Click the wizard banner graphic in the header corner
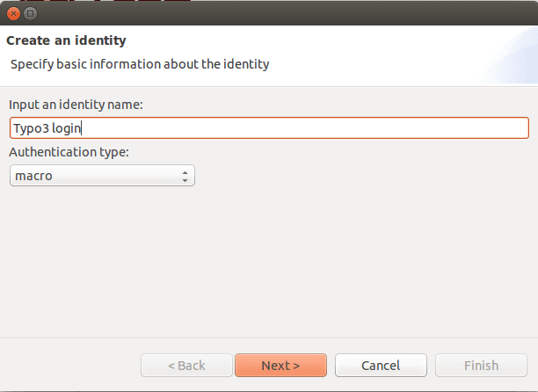This screenshot has width=538, height=392. tap(510, 55)
